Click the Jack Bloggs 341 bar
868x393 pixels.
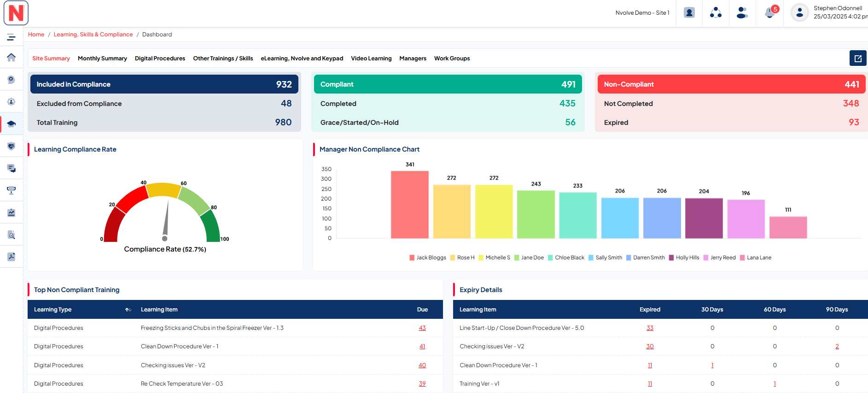[410, 205]
